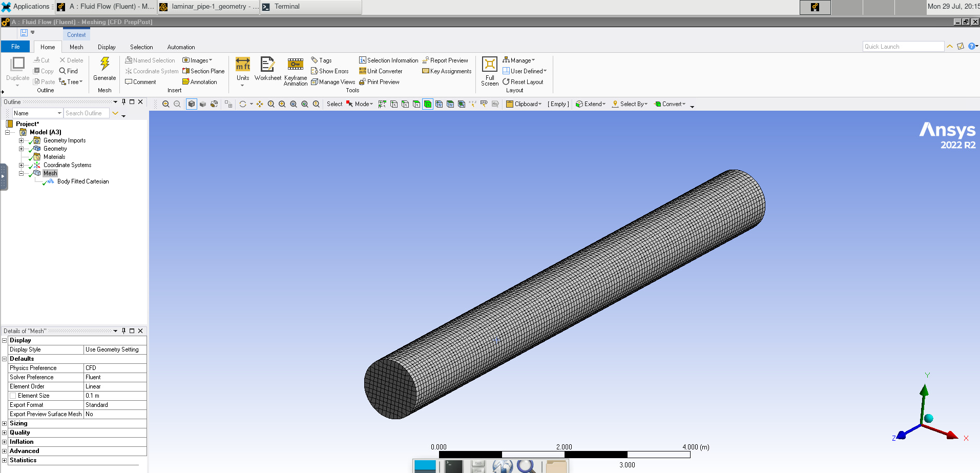Viewport: 980px width, 473px height.
Task: Toggle Face selection filter
Action: 416,104
